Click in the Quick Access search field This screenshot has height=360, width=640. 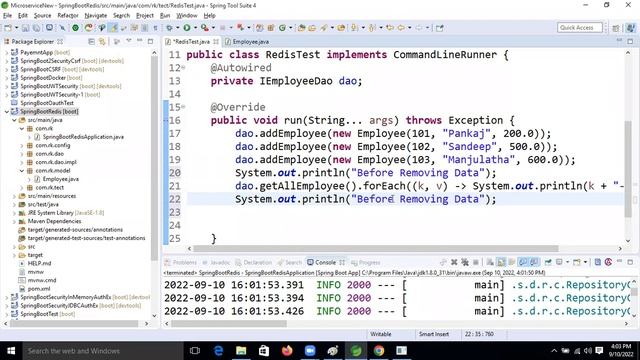coord(579,27)
